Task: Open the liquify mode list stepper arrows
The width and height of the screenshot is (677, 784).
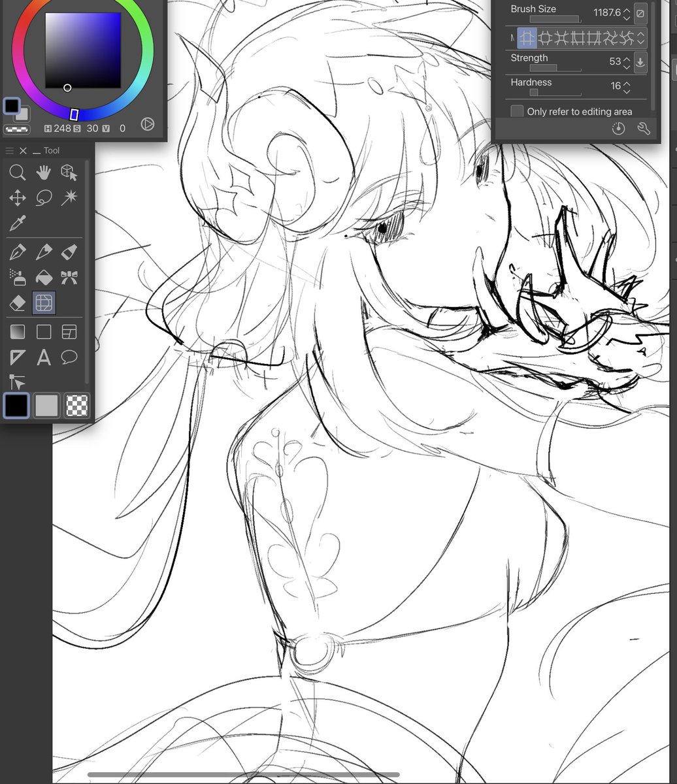Action: pyautogui.click(x=641, y=38)
